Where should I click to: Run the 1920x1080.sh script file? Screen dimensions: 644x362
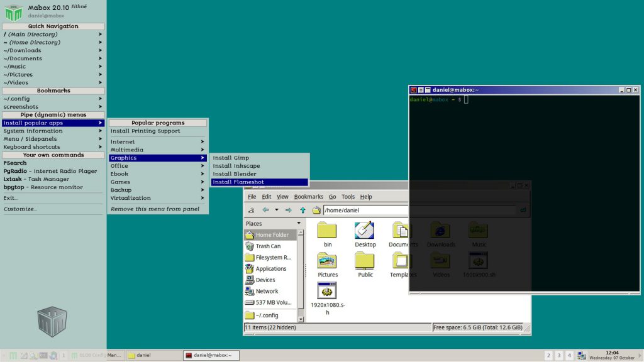pyautogui.click(x=327, y=290)
